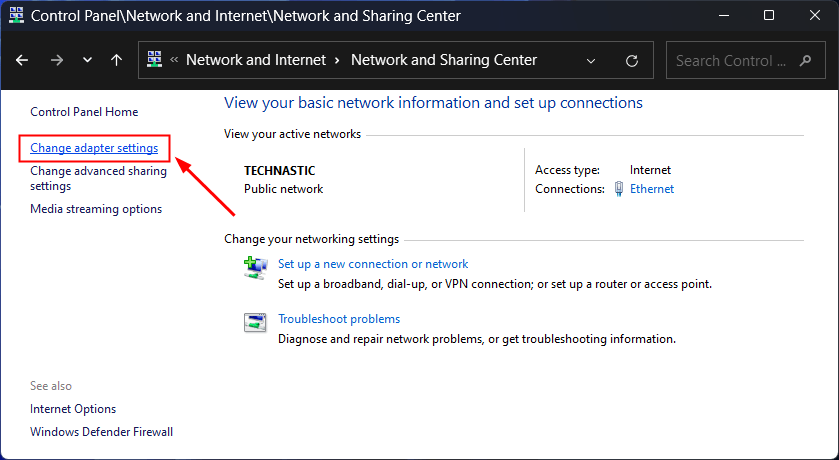839x460 pixels.
Task: Click the window title bar icon
Action: [x=17, y=15]
